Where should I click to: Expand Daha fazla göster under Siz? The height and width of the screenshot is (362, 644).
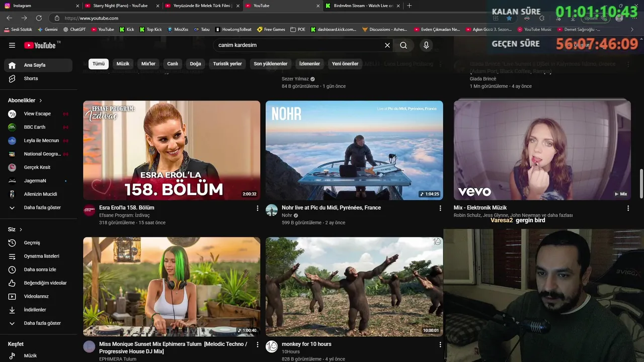[x=39, y=323]
